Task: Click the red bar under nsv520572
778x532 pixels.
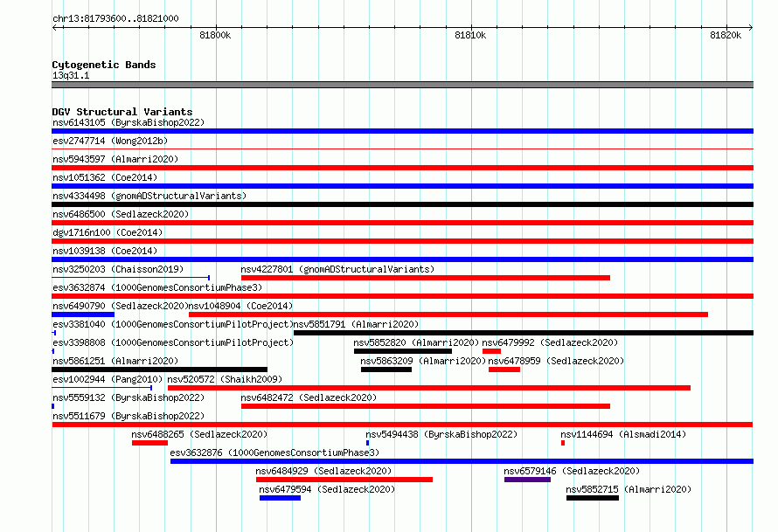Action: click(x=429, y=388)
